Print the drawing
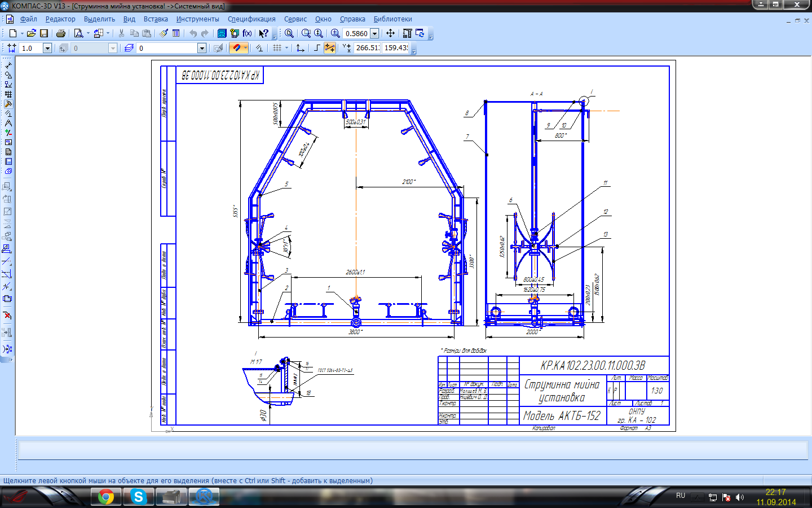 pos(61,33)
